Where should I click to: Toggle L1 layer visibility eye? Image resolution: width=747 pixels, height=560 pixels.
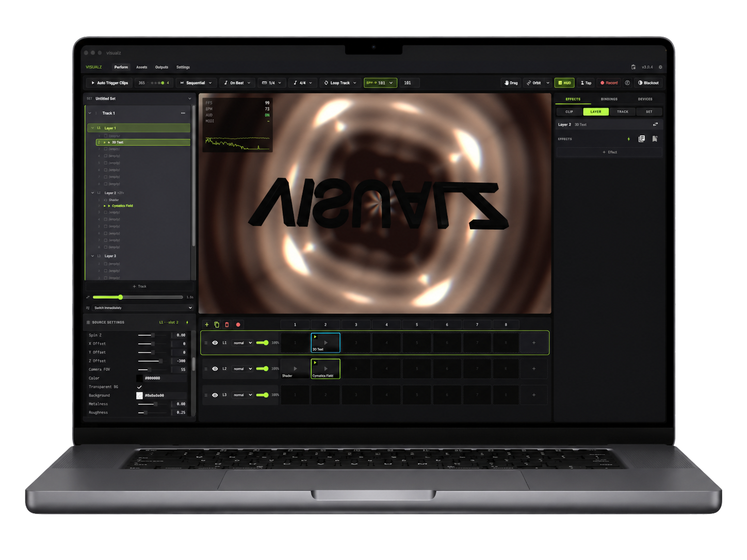[x=215, y=343]
